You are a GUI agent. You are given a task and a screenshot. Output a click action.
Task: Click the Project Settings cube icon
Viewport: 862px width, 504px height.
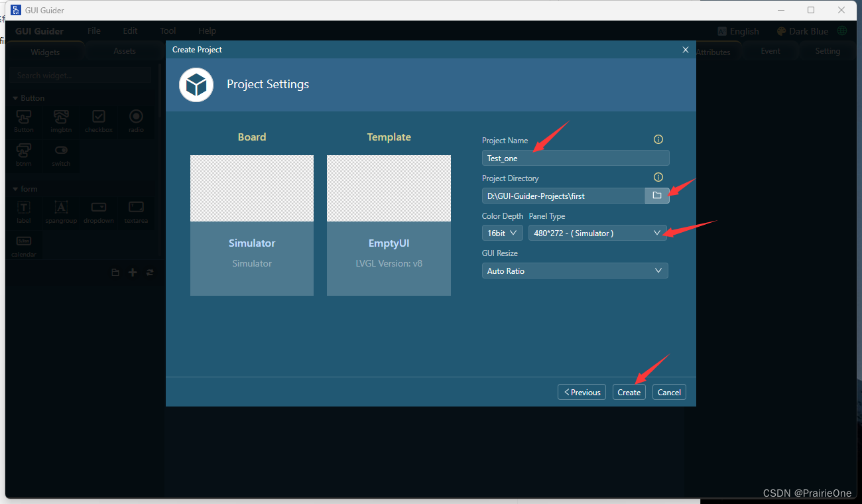click(x=196, y=85)
